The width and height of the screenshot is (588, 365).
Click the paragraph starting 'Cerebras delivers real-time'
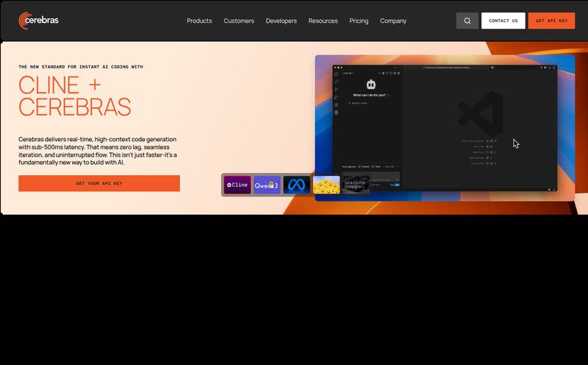(98, 151)
